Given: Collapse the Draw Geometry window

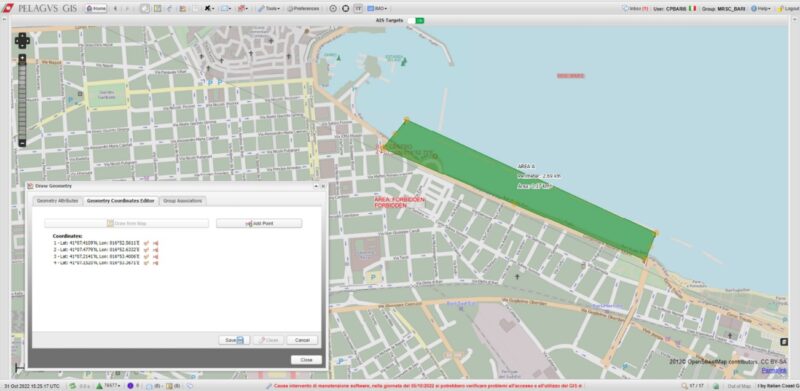Looking at the screenshot, I should tap(316, 186).
